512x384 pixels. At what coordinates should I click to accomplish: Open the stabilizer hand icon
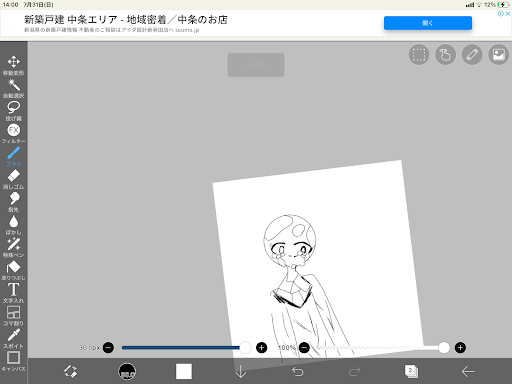pos(445,55)
